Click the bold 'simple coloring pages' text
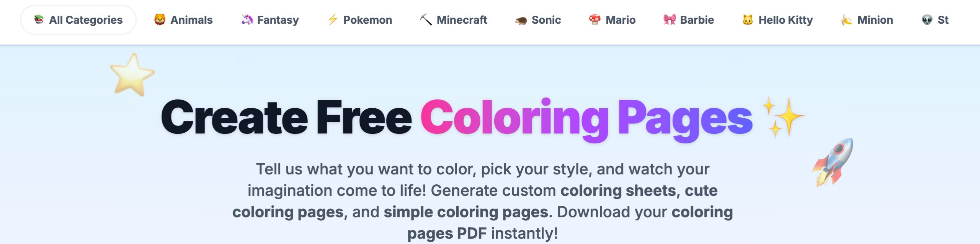This screenshot has width=980, height=244. pos(466,212)
